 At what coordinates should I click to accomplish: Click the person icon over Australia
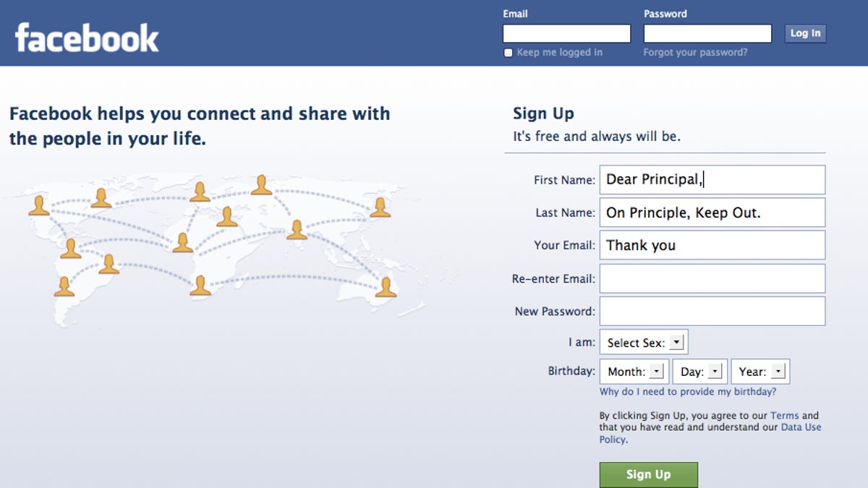(386, 287)
